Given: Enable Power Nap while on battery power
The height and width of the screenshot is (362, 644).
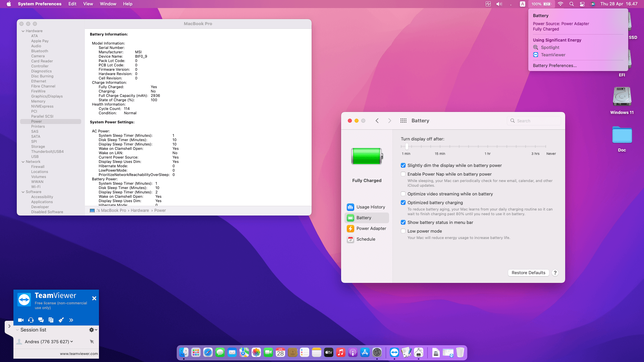Looking at the screenshot, I should (403, 174).
